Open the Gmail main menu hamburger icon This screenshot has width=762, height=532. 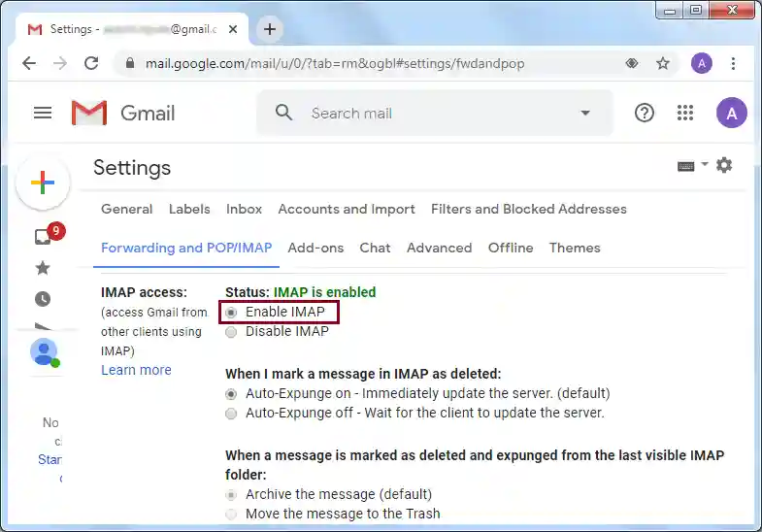[42, 113]
